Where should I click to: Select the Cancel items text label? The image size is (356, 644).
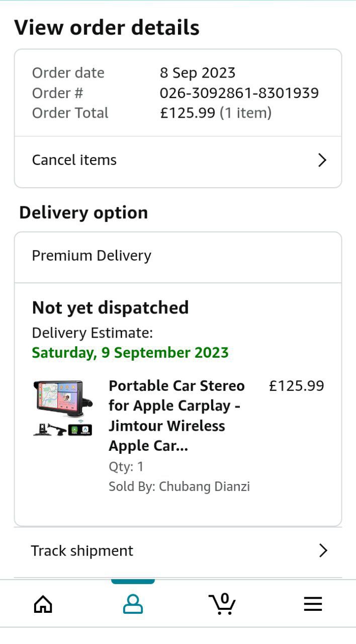point(74,160)
